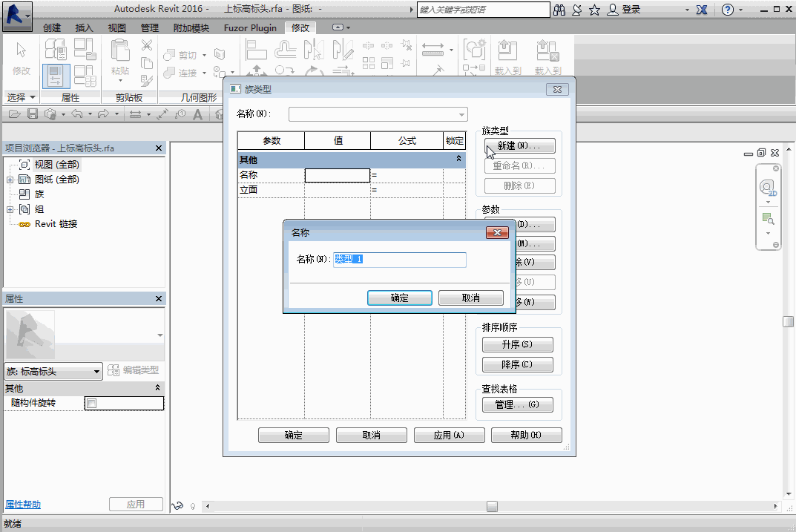Open the Fuzor Plugin ribbon tab
This screenshot has width=796, height=532.
pyautogui.click(x=250, y=27)
